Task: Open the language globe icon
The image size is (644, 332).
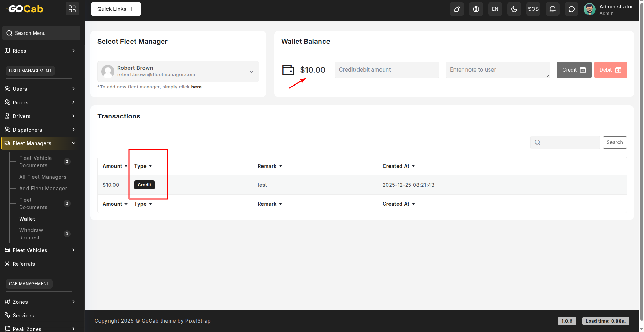Action: pyautogui.click(x=476, y=9)
